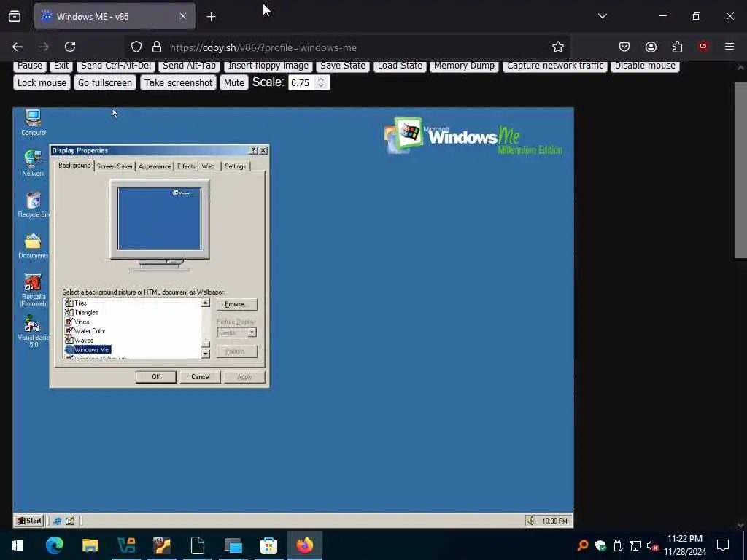Click the Windows ME Start button

pyautogui.click(x=29, y=521)
